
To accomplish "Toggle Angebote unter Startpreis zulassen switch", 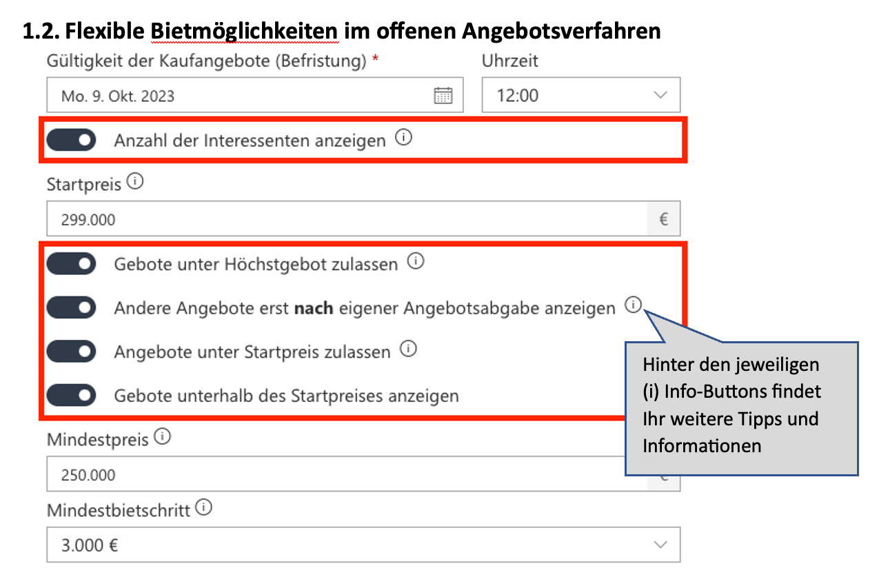I will tap(71, 352).
